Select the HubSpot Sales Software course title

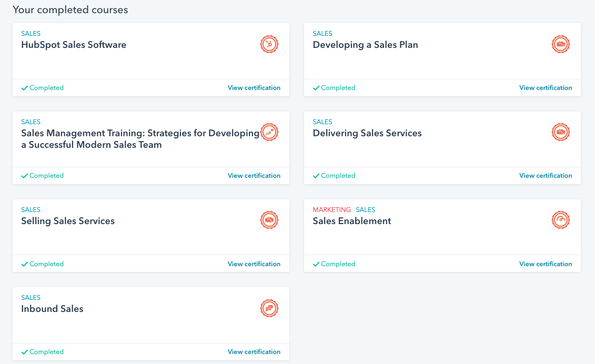[74, 45]
